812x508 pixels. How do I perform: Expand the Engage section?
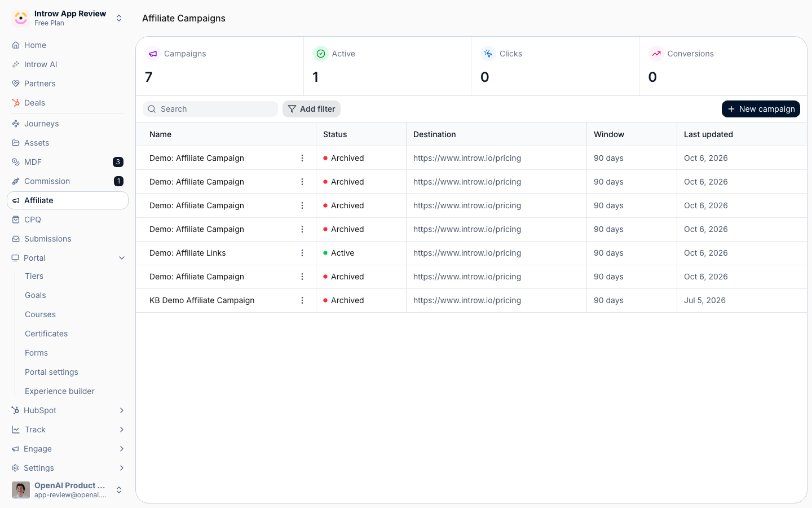(x=122, y=449)
